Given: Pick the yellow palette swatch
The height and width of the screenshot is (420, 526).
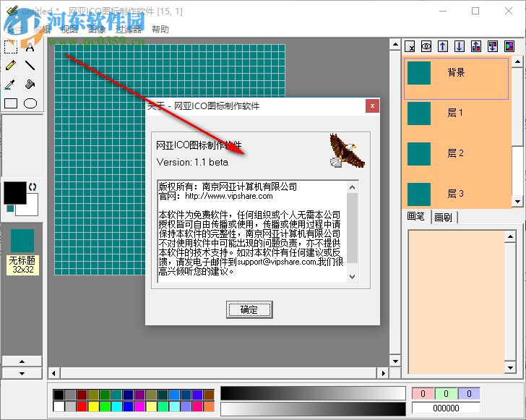Looking at the screenshot, I should tap(93, 406).
